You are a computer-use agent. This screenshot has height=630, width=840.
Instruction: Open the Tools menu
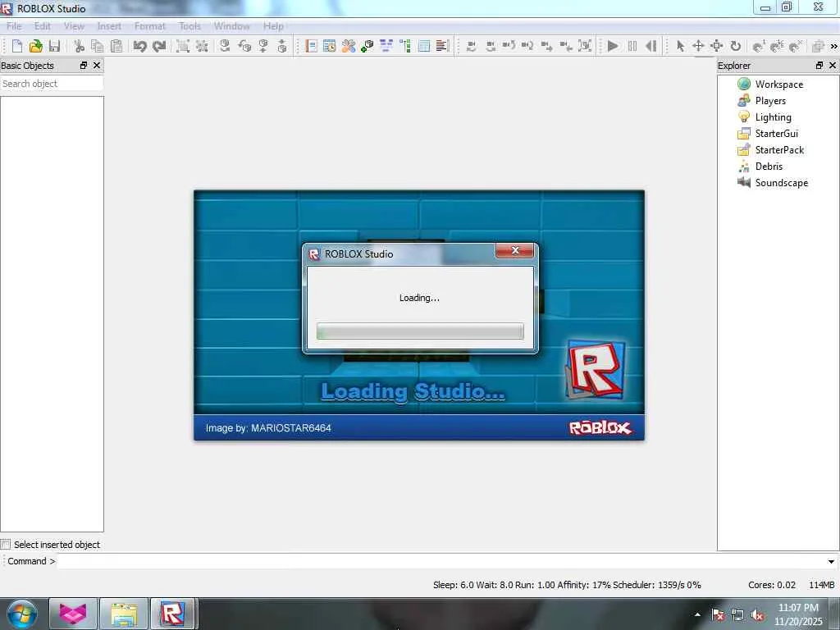tap(189, 25)
